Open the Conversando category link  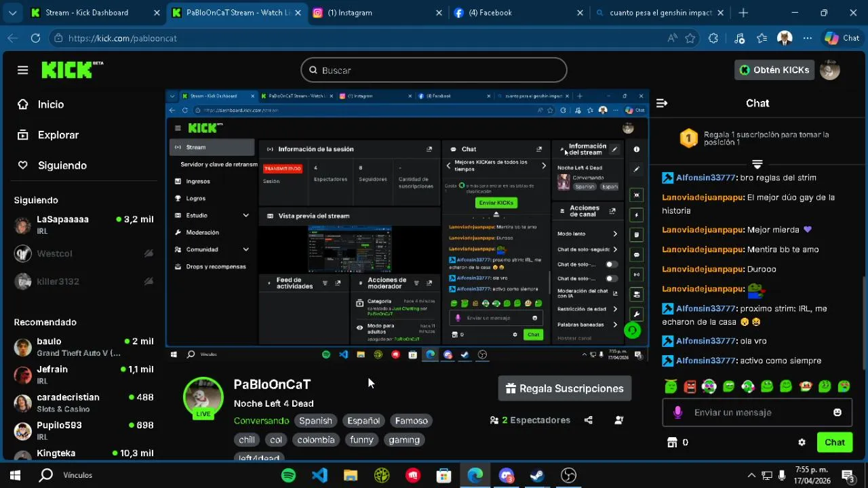click(261, 421)
